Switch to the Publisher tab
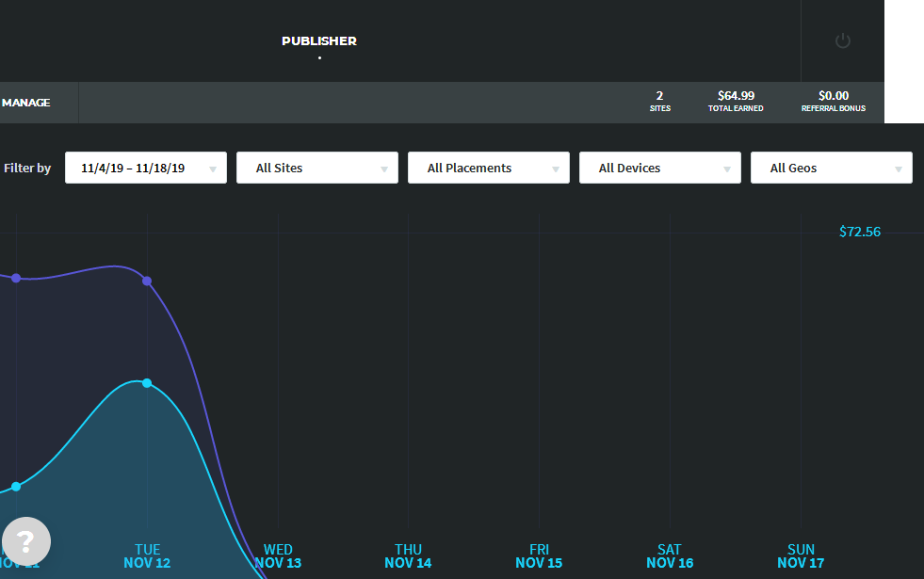This screenshot has height=579, width=924. (319, 41)
